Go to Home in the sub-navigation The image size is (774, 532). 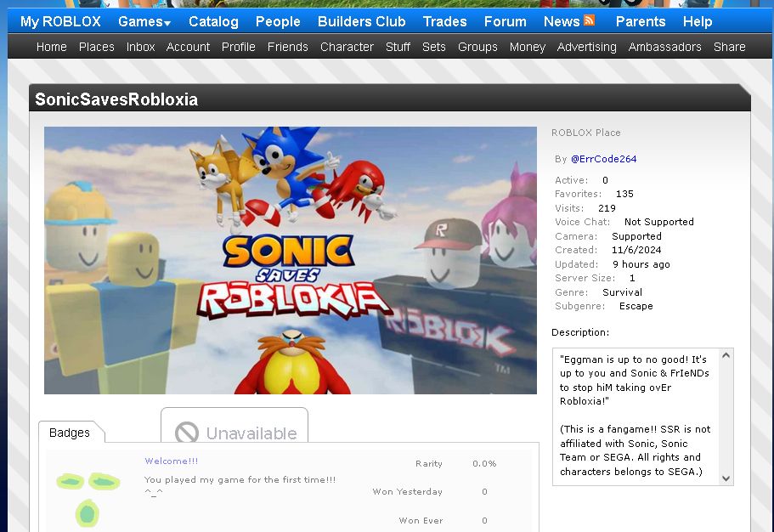pos(51,47)
